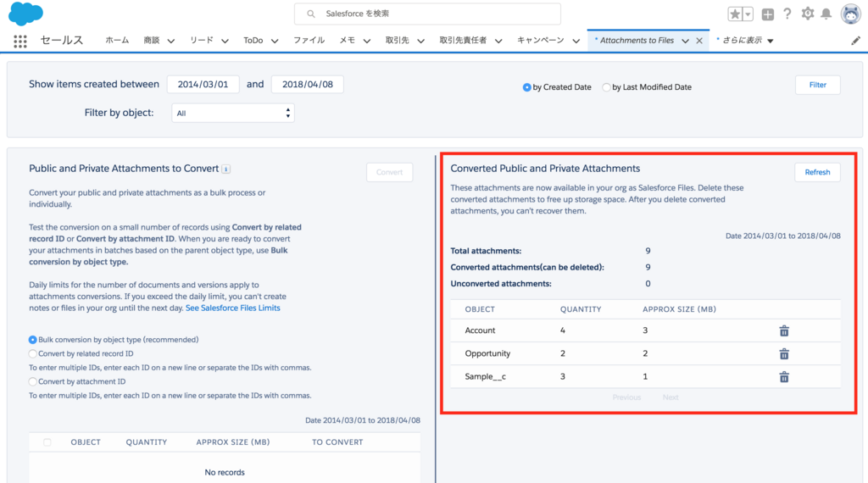
Task: Click the Salesforce search box
Action: [427, 14]
